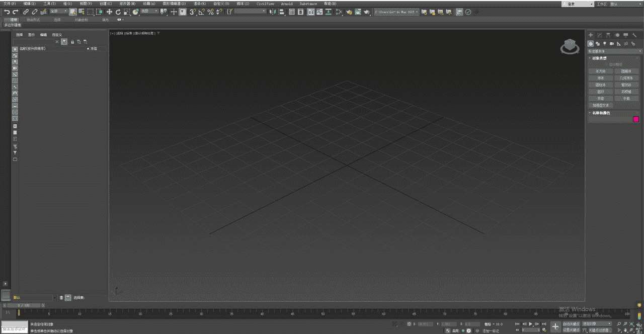Activate the Select and Rotate tool
Image resolution: width=644 pixels, height=334 pixels.
point(118,12)
